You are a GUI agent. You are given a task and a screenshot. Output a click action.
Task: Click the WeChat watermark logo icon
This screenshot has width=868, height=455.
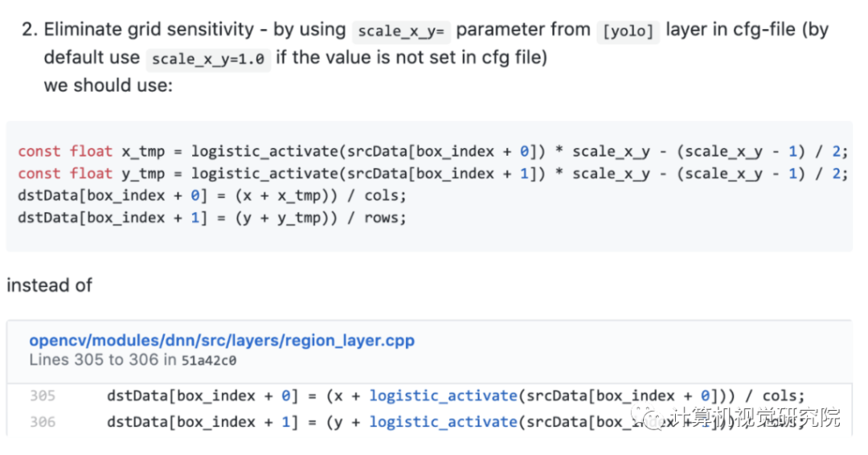tap(647, 418)
